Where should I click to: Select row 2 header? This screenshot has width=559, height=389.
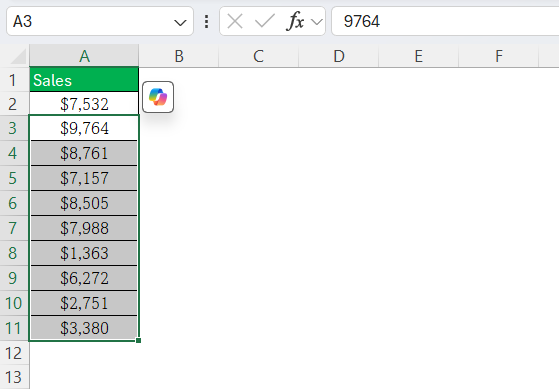pos(14,104)
